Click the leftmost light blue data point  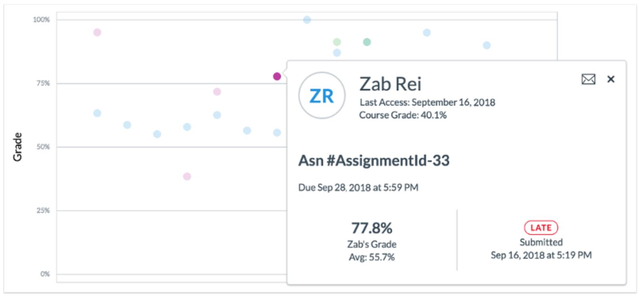coord(97,113)
